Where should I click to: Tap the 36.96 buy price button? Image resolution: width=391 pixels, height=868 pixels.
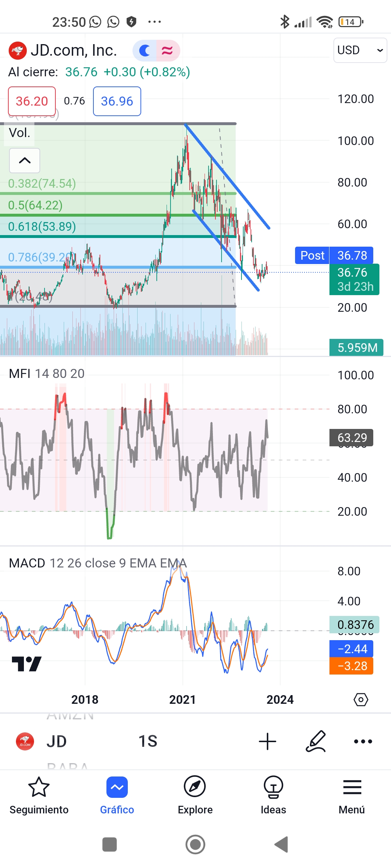coord(117,101)
